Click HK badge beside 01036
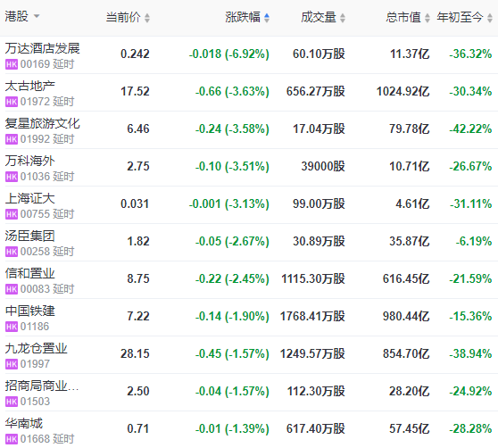Viewport: 498px width, 448px height. click(12, 177)
